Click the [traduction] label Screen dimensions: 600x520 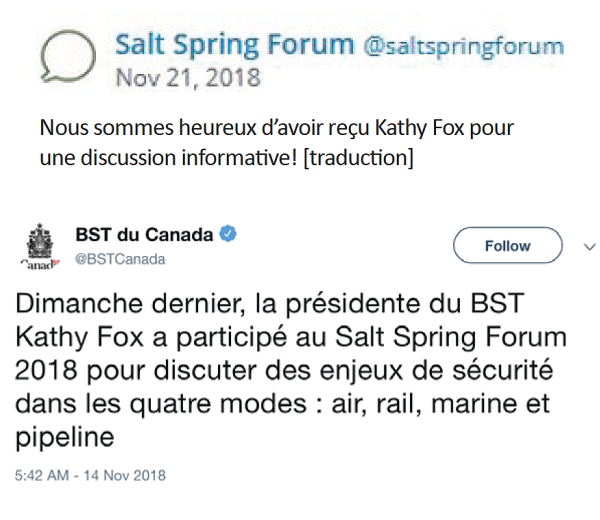365,158
